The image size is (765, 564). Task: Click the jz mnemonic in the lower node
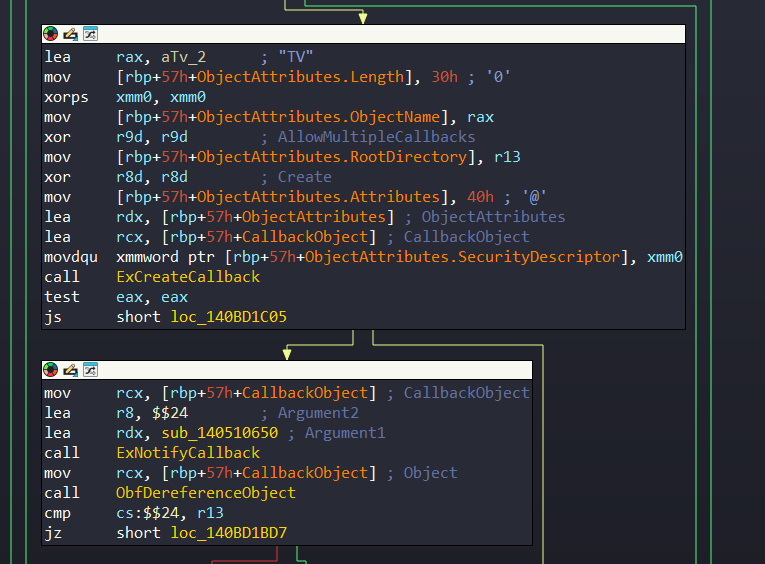coord(53,533)
